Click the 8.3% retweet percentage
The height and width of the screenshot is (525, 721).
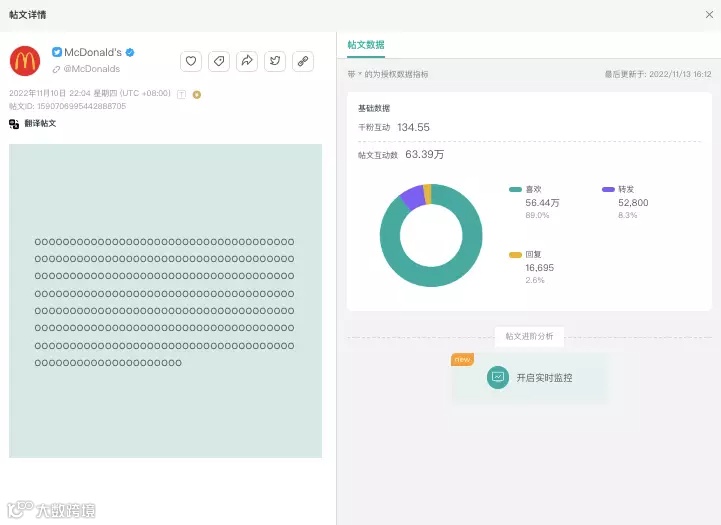(628, 215)
